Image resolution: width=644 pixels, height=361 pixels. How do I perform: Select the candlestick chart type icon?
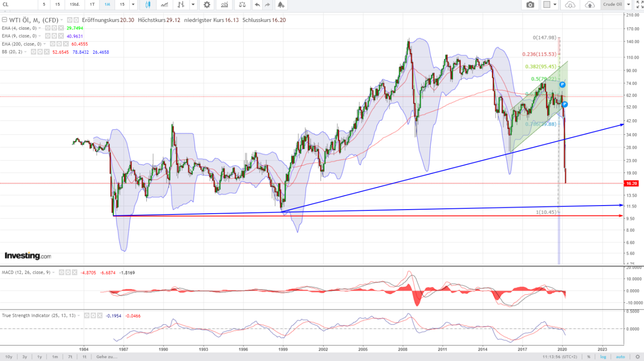point(149,4)
